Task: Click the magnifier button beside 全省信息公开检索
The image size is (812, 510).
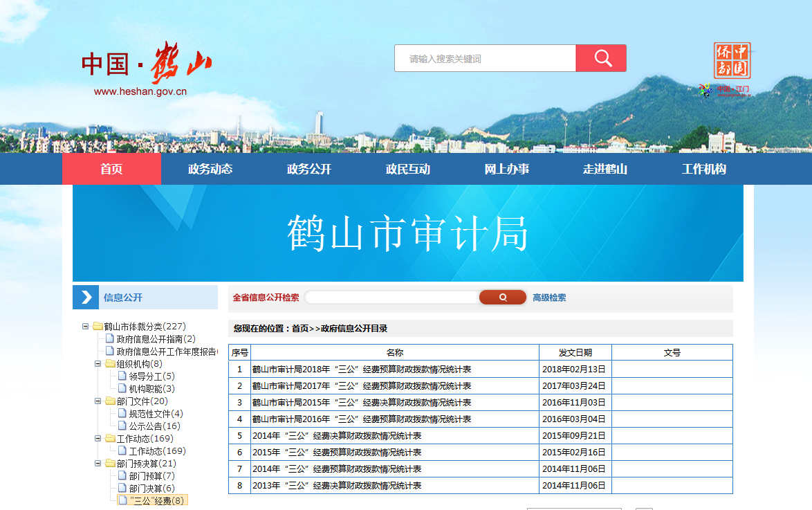Action: click(x=503, y=298)
